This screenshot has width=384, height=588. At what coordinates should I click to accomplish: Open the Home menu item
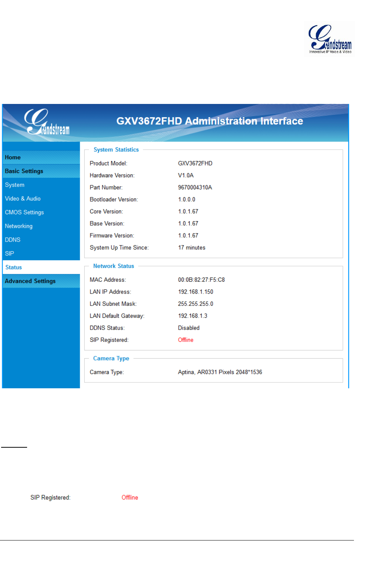pos(41,157)
